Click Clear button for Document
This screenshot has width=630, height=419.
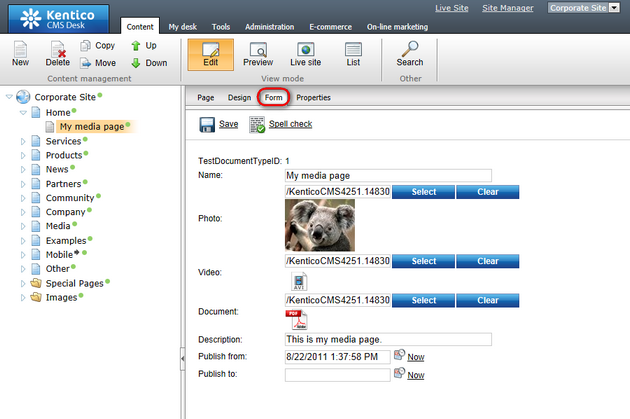click(x=488, y=300)
